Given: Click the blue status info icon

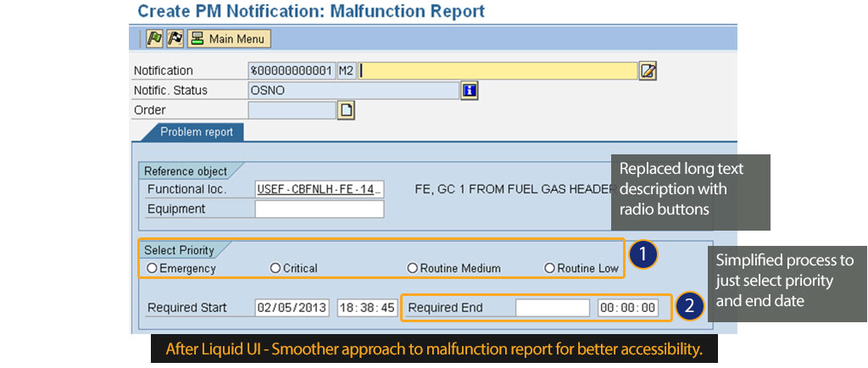Looking at the screenshot, I should [469, 90].
